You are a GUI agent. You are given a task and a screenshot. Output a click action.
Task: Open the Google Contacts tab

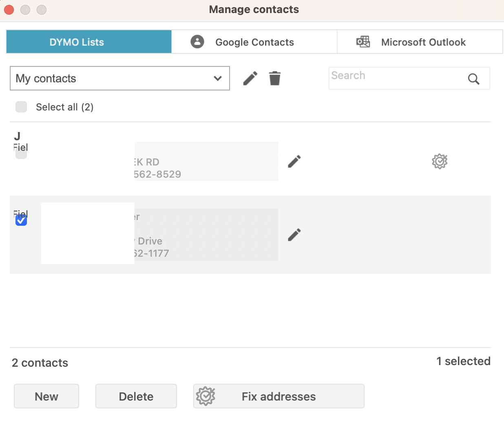pos(254,42)
